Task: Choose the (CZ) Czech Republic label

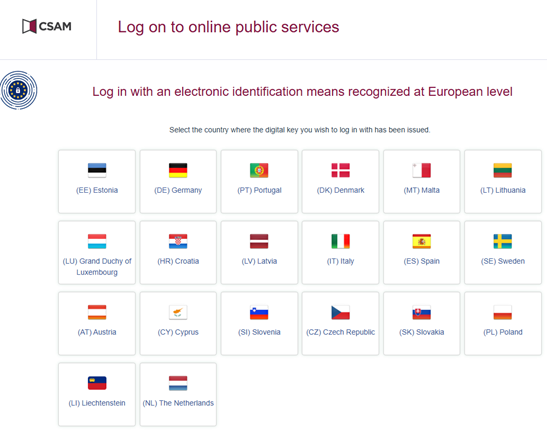Action: (x=340, y=332)
